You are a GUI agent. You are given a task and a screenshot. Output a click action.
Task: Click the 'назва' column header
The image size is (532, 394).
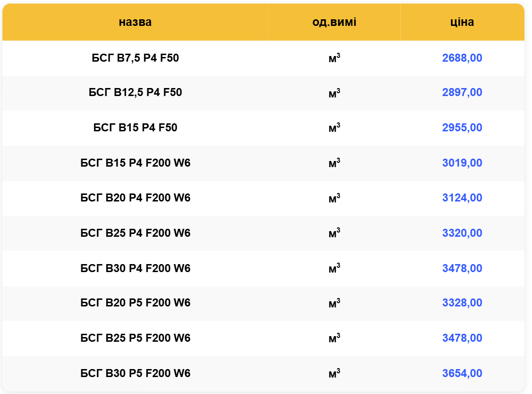135,22
